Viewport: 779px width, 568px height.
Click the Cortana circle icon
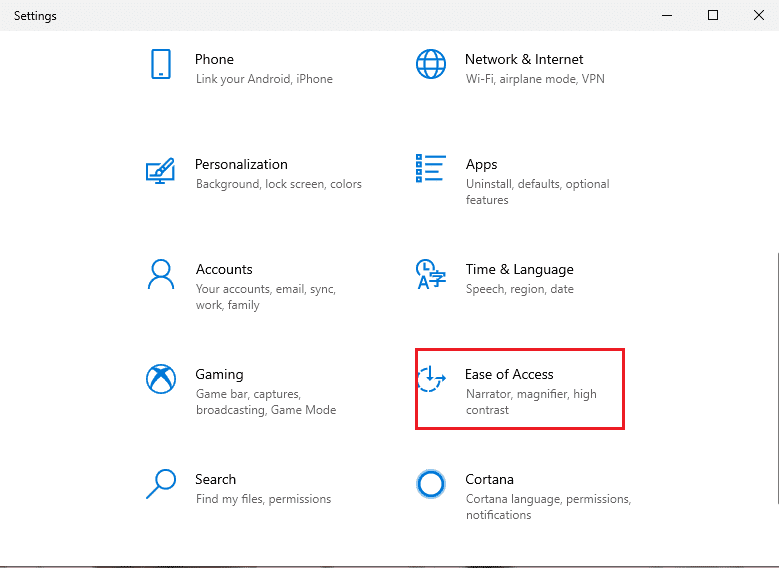pos(431,484)
